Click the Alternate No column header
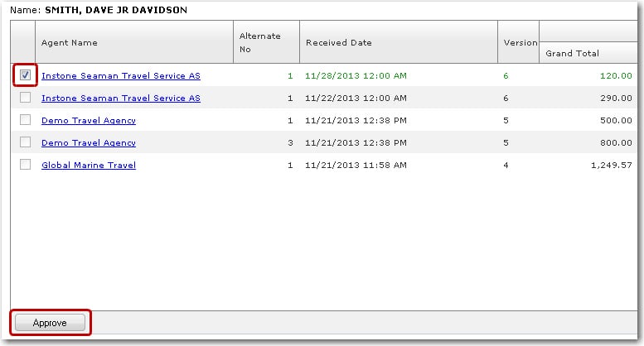This screenshot has width=644, height=346. 260,42
